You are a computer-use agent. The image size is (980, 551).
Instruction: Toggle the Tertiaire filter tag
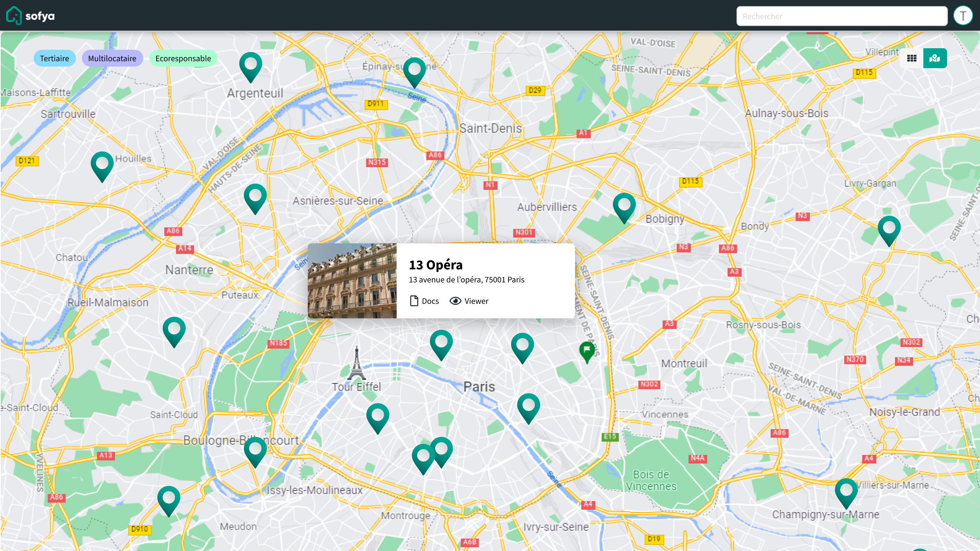(x=54, y=58)
